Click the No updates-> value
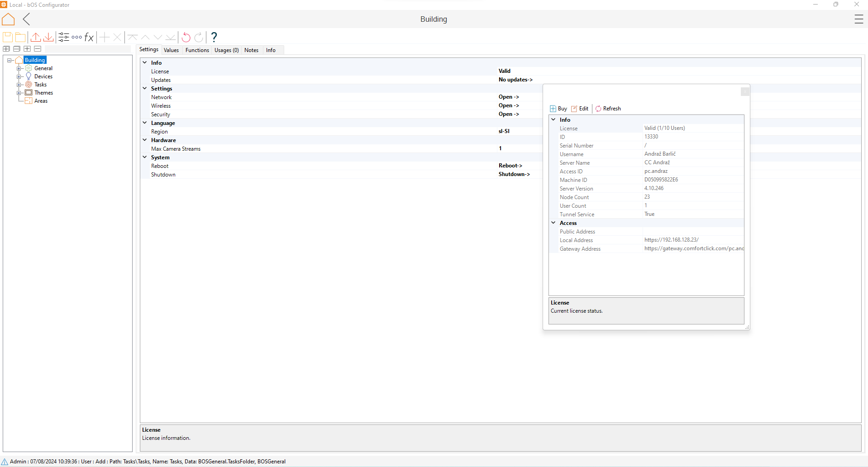 pyautogui.click(x=515, y=80)
